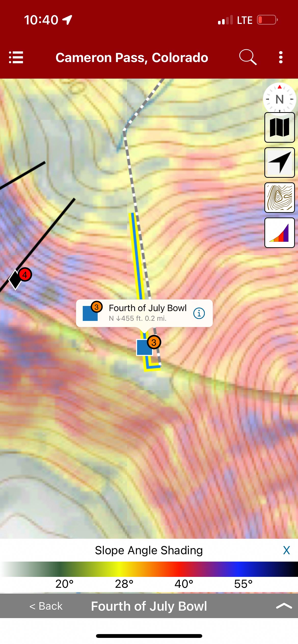Tap the clock in the status bar

(x=41, y=20)
